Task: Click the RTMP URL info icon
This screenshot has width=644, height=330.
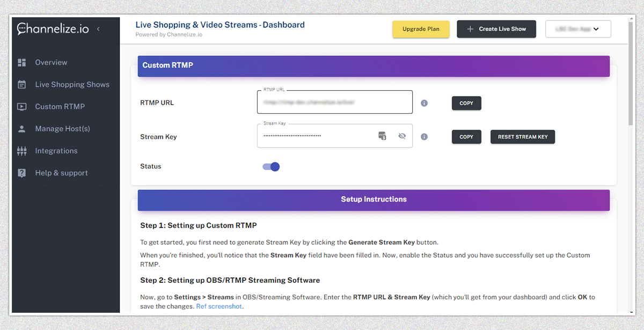Action: point(424,103)
